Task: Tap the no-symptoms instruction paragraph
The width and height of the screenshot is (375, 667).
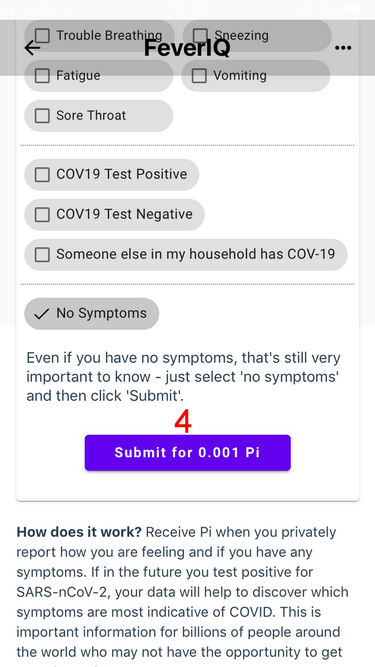Action: pyautogui.click(x=183, y=377)
